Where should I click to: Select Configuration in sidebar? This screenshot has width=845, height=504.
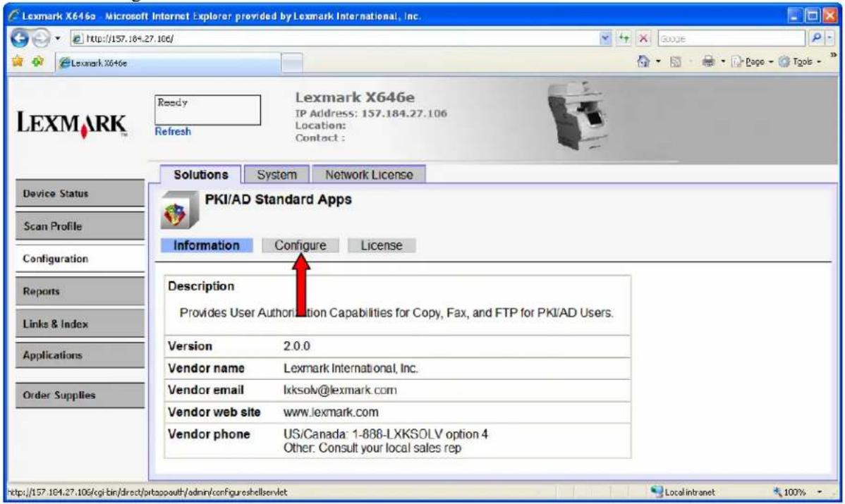click(x=80, y=259)
